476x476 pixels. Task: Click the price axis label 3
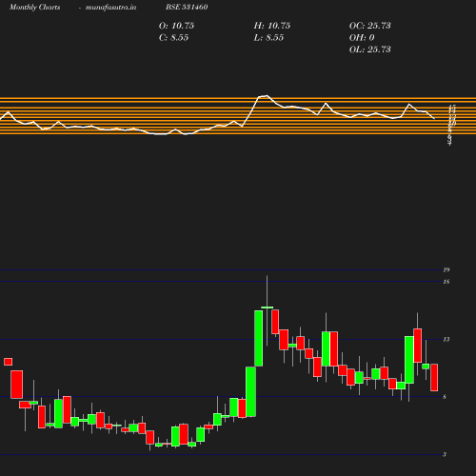[445, 455]
